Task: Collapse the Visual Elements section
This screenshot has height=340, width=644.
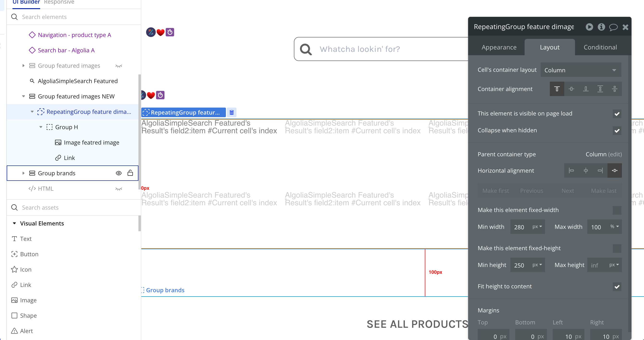Action: 14,223
